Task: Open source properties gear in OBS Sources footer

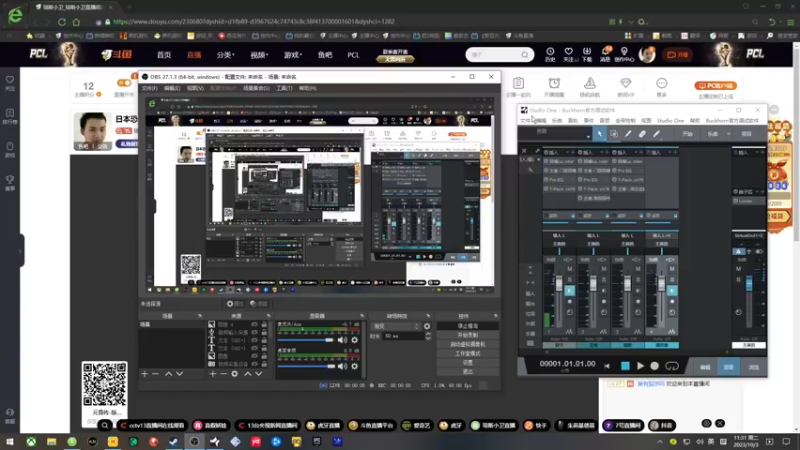Action: click(234, 374)
